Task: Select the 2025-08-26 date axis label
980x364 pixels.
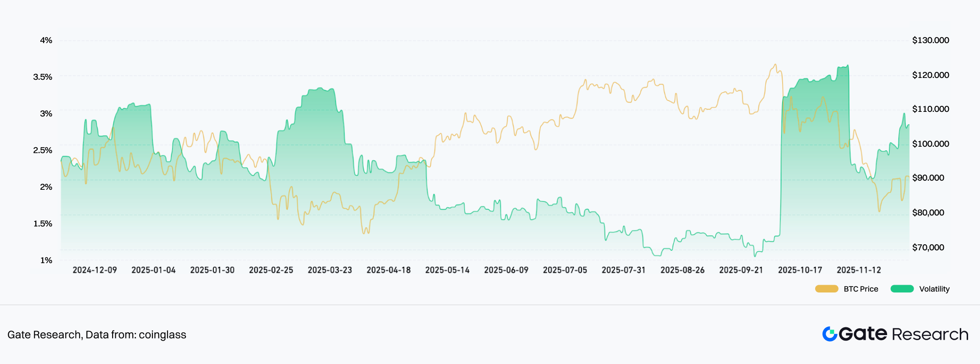Action: point(682,270)
